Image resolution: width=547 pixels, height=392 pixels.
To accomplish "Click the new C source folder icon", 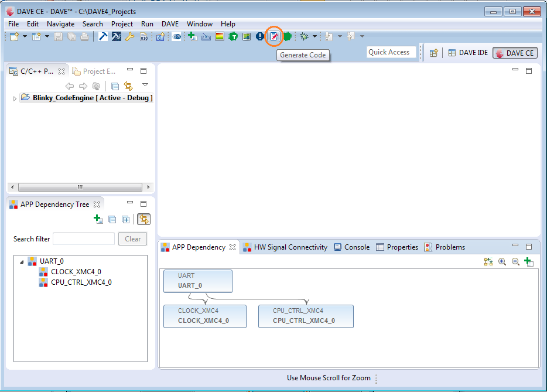I will pos(160,36).
